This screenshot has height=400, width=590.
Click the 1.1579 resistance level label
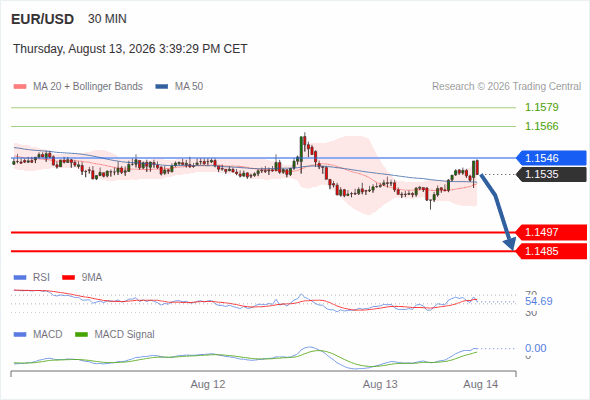point(541,108)
